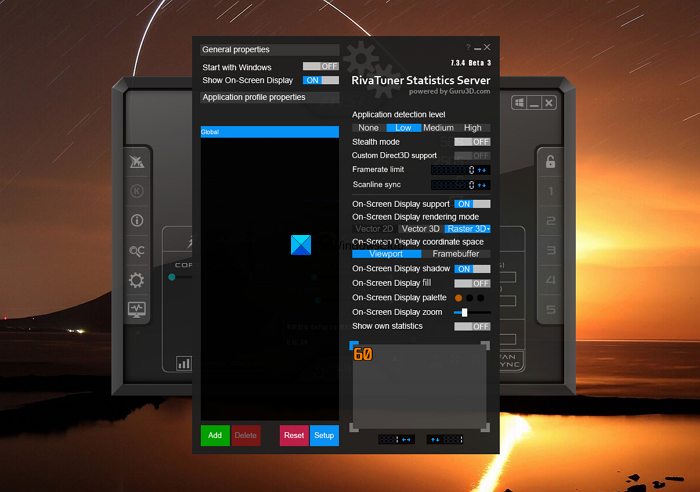700x492 pixels.
Task: Select profile slot 1 in Afterburner
Action: (550, 191)
